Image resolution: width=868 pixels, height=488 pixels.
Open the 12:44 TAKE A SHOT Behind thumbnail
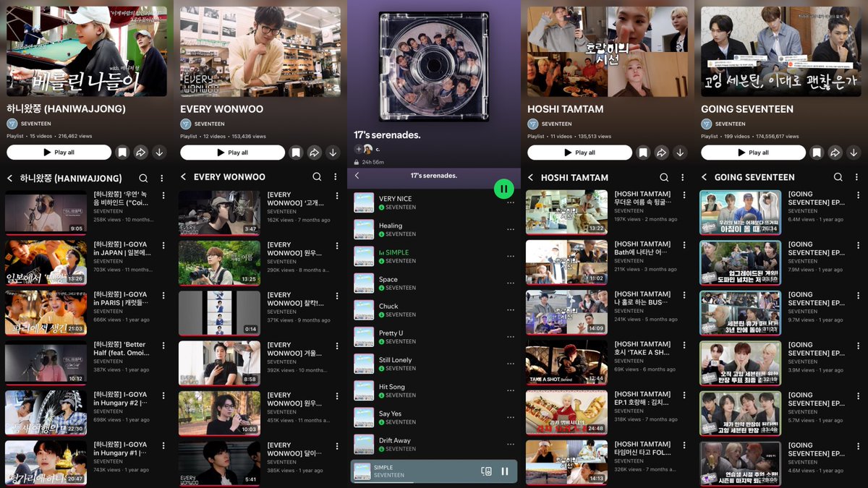pyautogui.click(x=566, y=363)
